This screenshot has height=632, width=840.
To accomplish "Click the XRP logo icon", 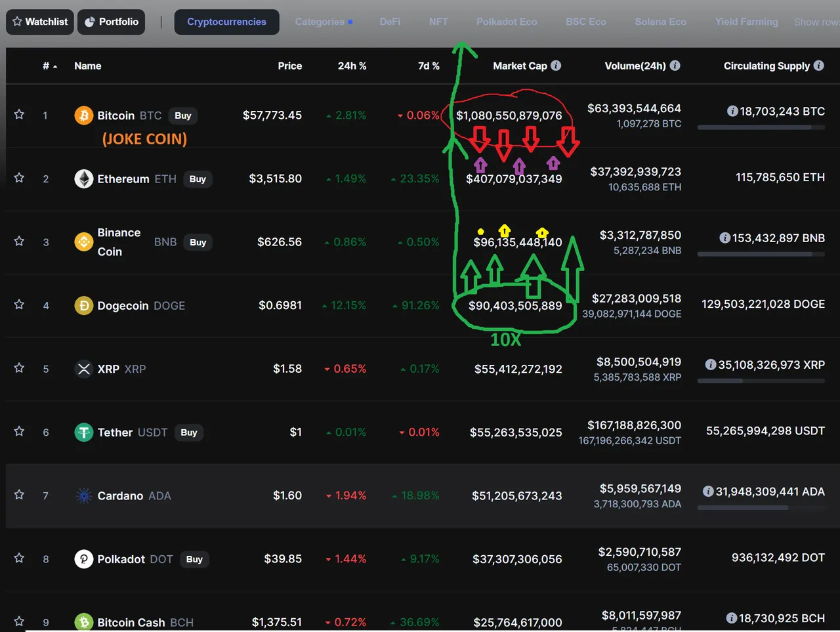I will click(83, 369).
